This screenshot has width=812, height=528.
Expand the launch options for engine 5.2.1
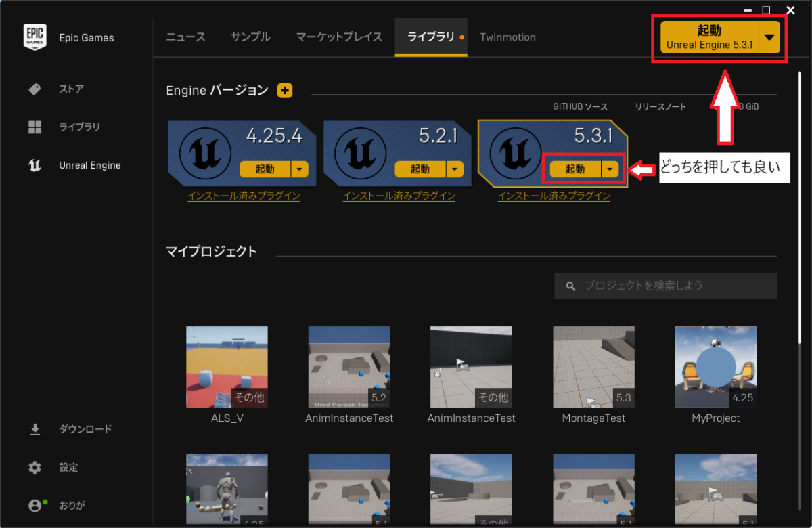point(455,169)
